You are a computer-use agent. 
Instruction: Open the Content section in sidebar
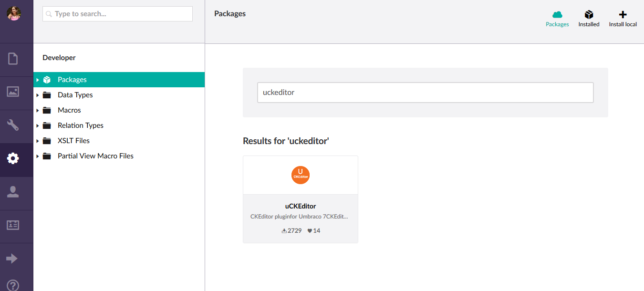(13, 59)
